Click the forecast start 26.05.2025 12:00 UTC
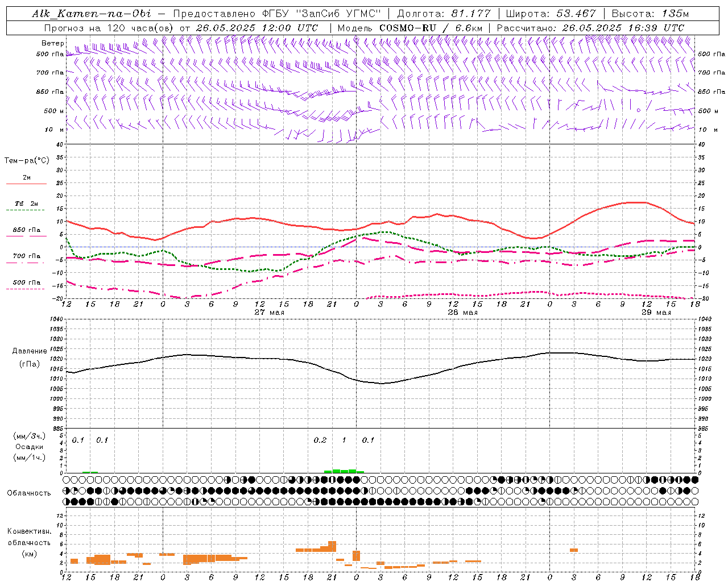The height and width of the screenshot is (582, 728). (x=257, y=28)
